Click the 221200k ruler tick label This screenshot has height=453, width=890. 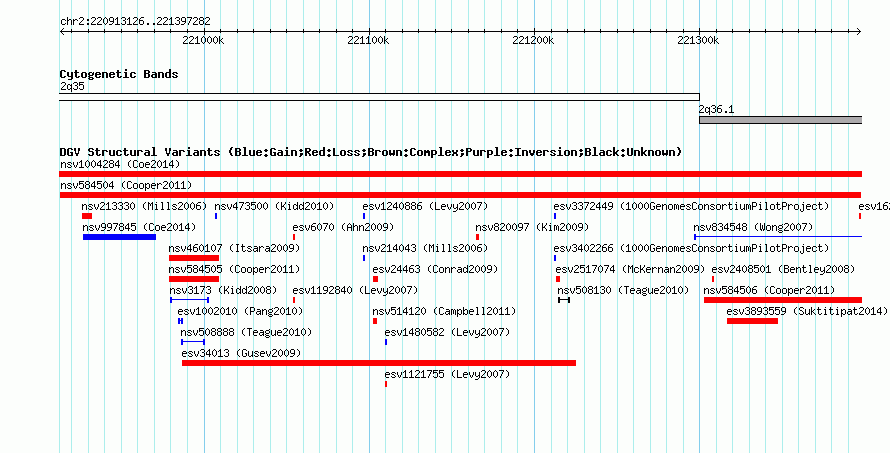point(534,40)
